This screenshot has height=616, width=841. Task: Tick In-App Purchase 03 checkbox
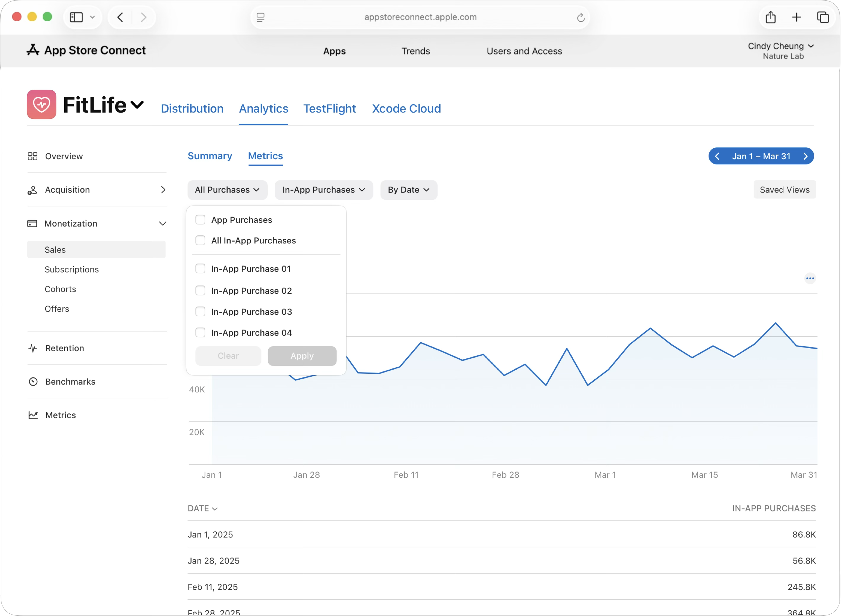200,312
